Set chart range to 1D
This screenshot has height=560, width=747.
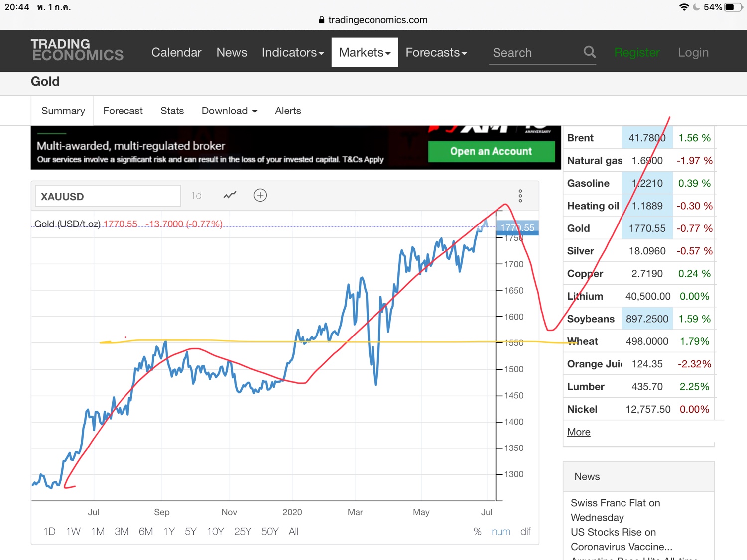point(49,531)
